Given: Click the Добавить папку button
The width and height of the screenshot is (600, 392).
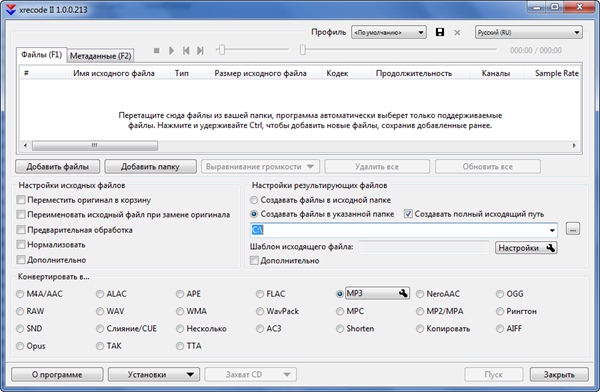Looking at the screenshot, I should (x=150, y=167).
